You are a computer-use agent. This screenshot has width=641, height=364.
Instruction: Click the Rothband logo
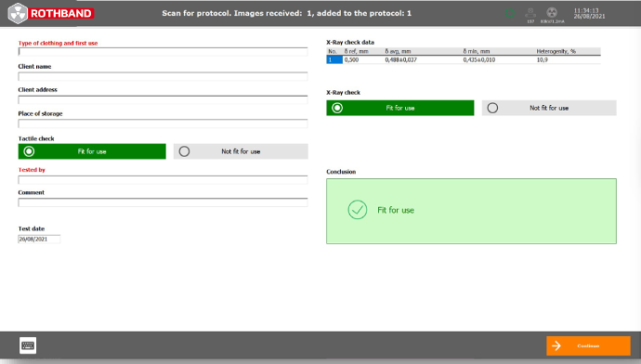coord(51,14)
